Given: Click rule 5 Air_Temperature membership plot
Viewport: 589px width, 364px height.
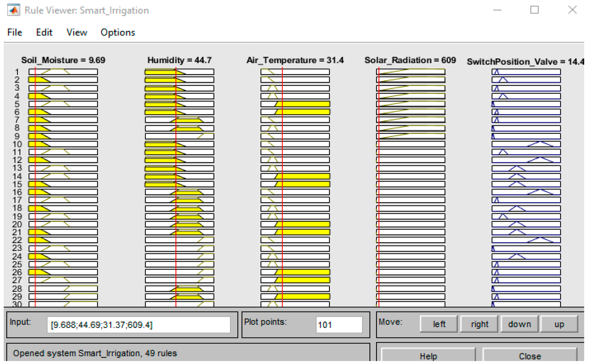Looking at the screenshot, I should [x=295, y=104].
